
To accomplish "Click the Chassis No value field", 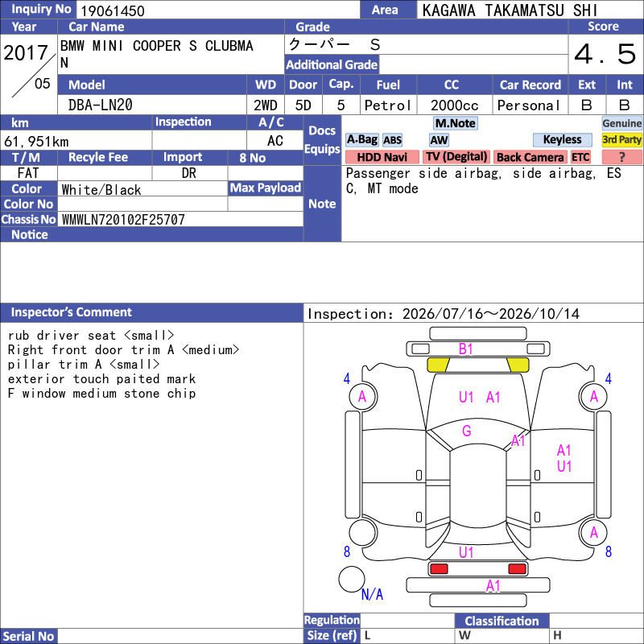I will [x=180, y=219].
